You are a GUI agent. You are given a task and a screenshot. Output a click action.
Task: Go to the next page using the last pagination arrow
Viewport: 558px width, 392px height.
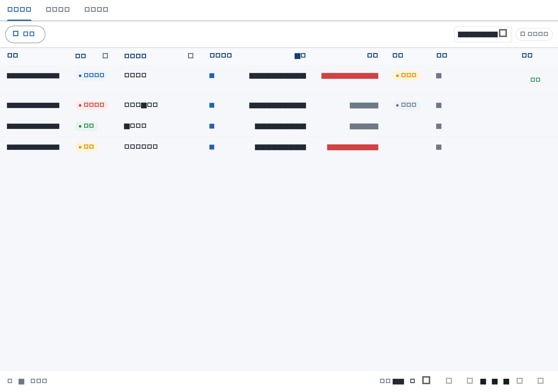[541, 381]
